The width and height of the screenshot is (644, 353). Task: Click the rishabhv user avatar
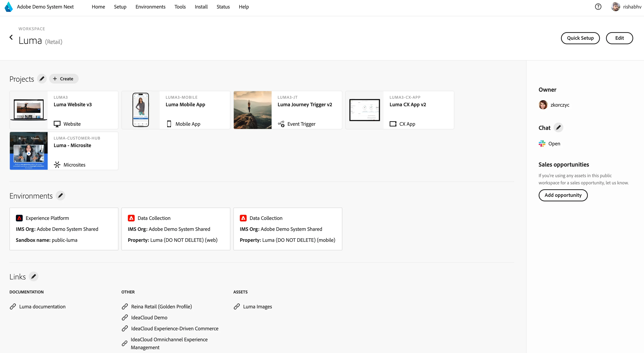pyautogui.click(x=615, y=7)
